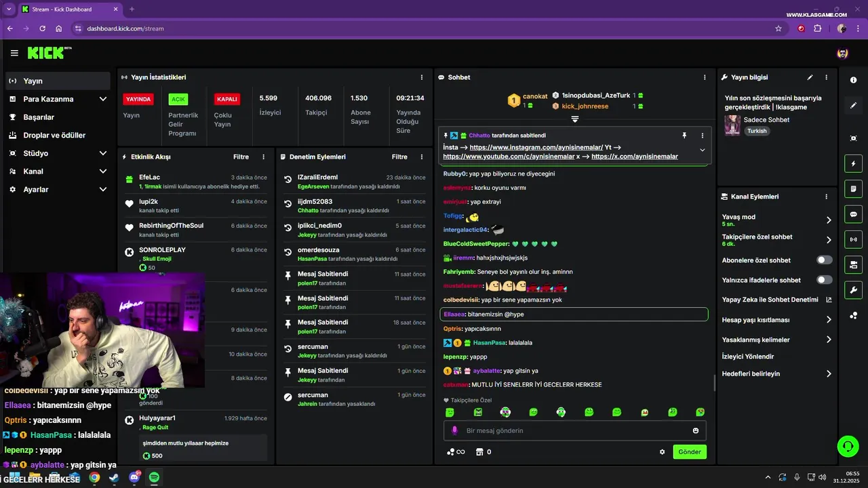Open the profile avatar menu at top right
Image resolution: width=868 pixels, height=488 pixels.
point(842,53)
